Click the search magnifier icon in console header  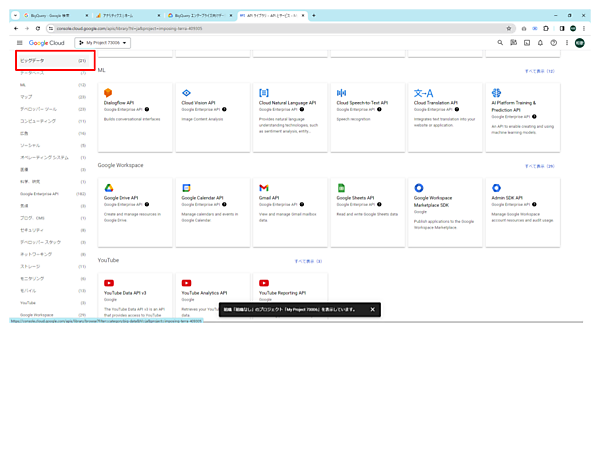[500, 43]
